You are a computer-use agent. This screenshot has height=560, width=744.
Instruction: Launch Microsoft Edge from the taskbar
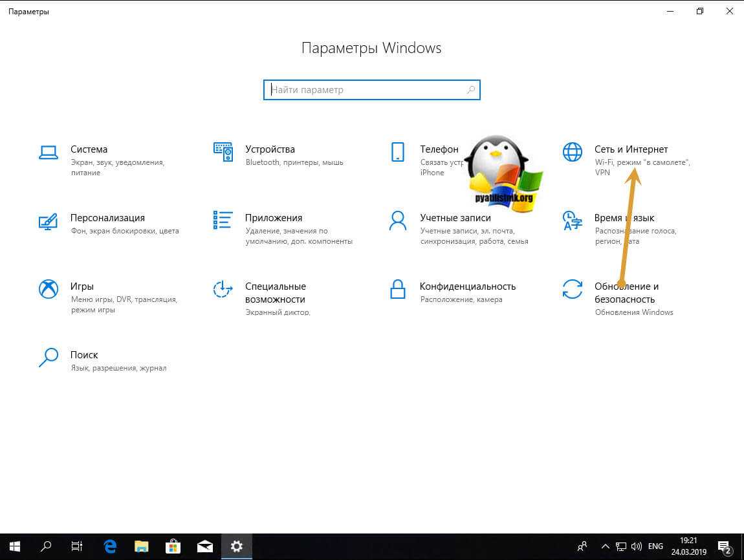109,546
